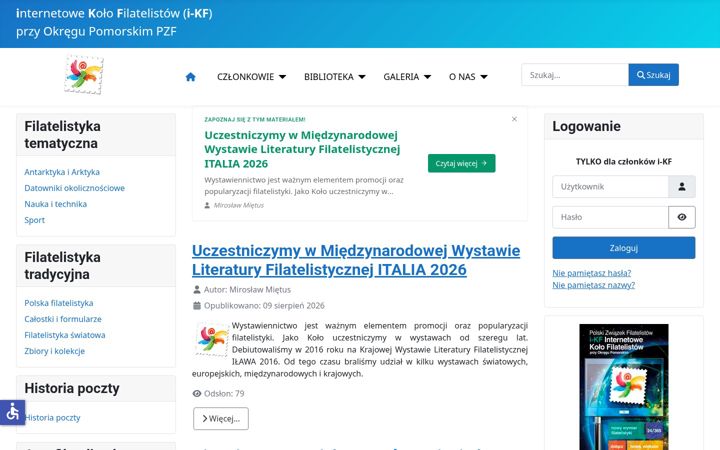This screenshot has width=720, height=450.
Task: Focus the Szukaj search input field
Action: click(x=575, y=75)
